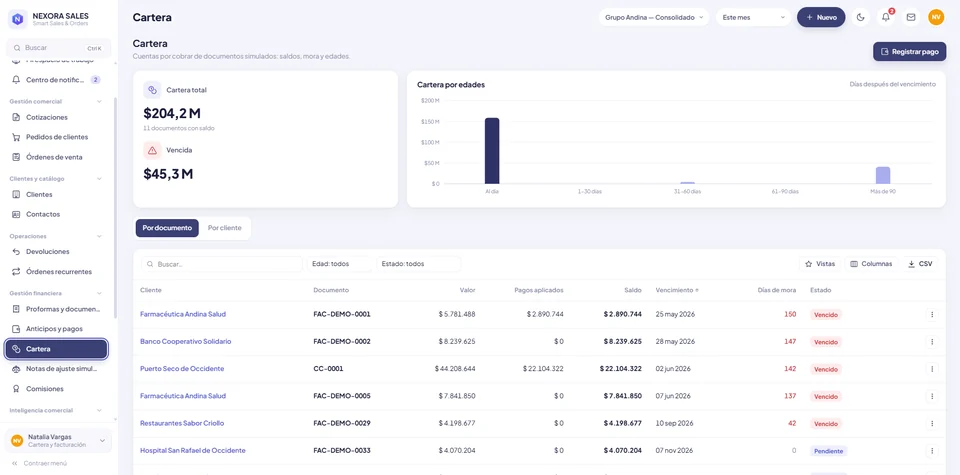960x475 pixels.
Task: Open Banco Cooperativo Solidario client link
Action: (186, 342)
